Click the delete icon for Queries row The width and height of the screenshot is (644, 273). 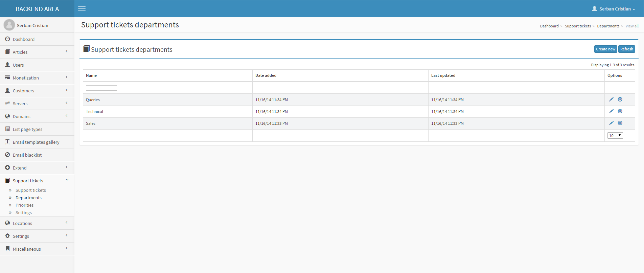[620, 99]
